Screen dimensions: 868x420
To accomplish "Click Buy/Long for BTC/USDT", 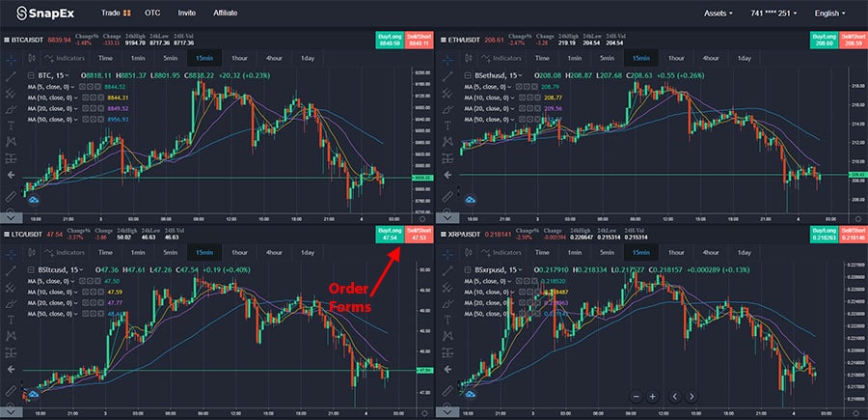I will pos(391,40).
